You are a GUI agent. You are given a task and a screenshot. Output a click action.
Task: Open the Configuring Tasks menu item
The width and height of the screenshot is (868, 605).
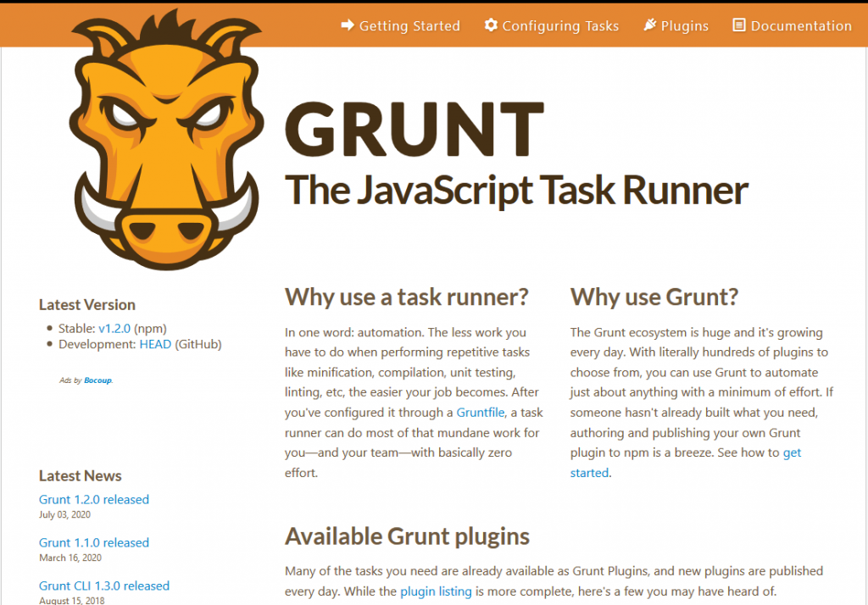coord(551,25)
